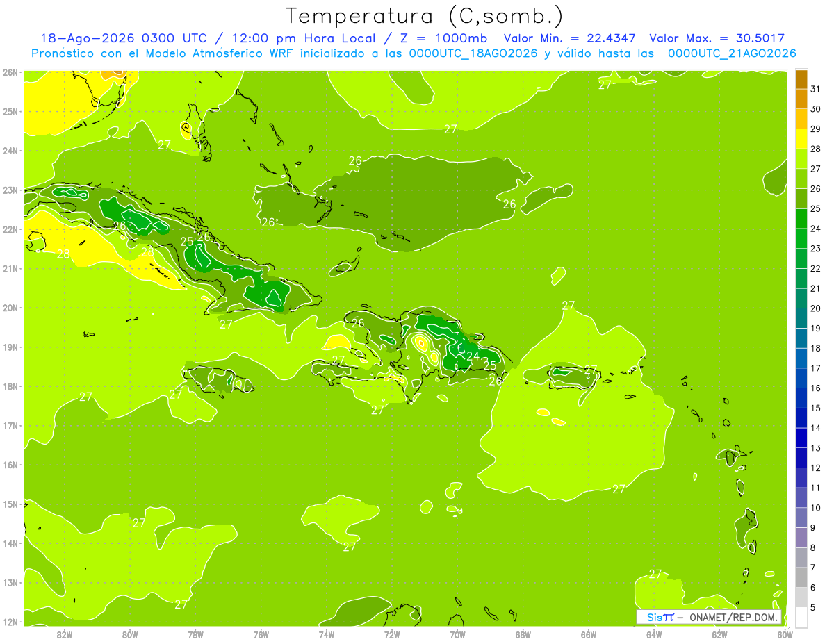Viewport: 834px width, 644px height.
Task: Click the '82W' longitude axis label
Action: click(x=65, y=635)
